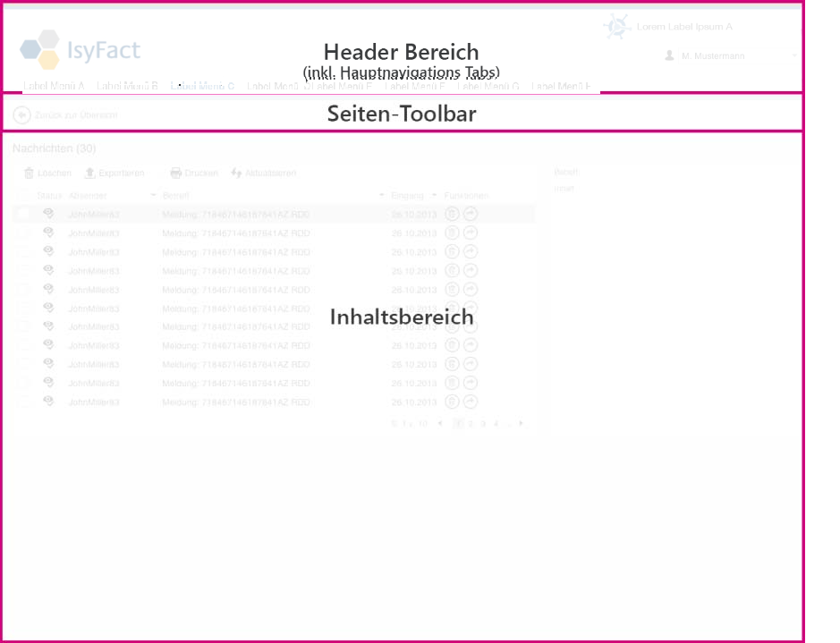
Task: Open the sort dropdown on the Absender column
Action: (x=152, y=195)
